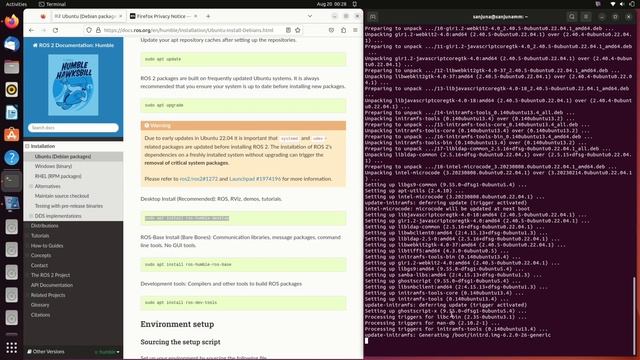Open Glossary in sidebar

(x=40, y=305)
